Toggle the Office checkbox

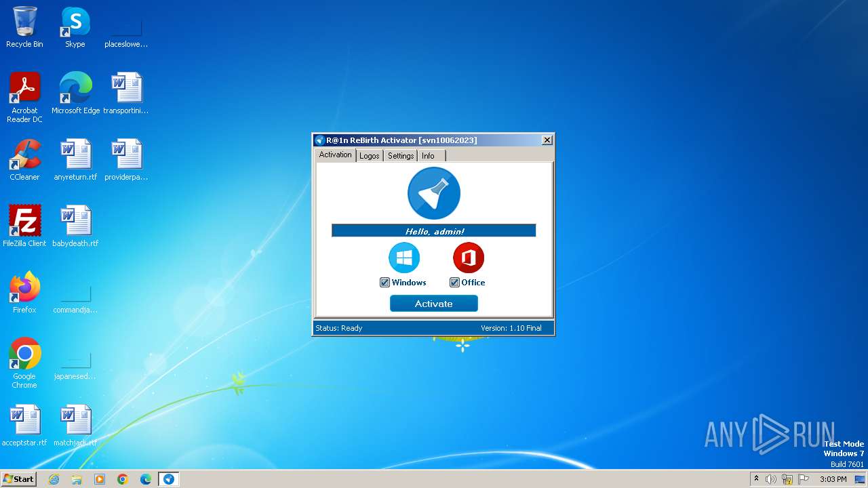click(x=454, y=283)
